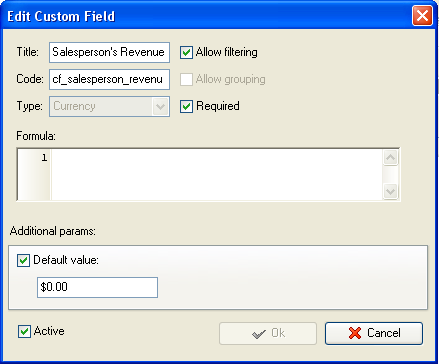Focus the Title field containing Salesperson's Revenue
This screenshot has width=439, height=364.
[109, 52]
